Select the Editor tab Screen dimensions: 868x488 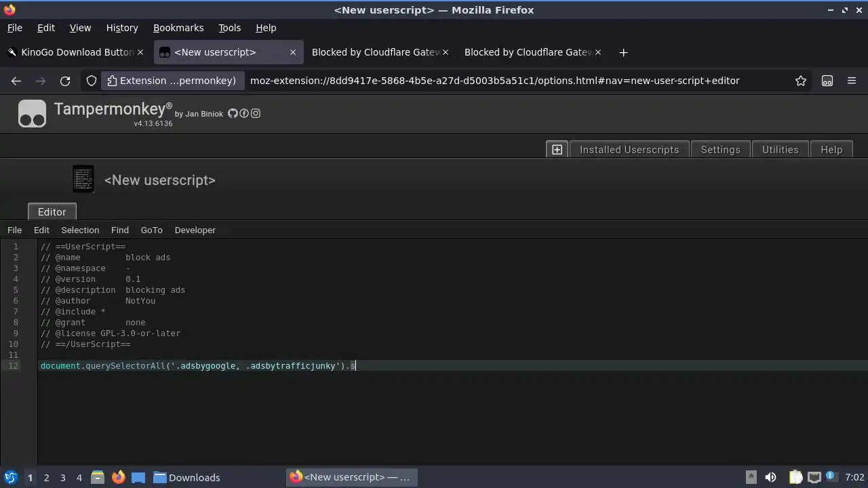(x=52, y=211)
